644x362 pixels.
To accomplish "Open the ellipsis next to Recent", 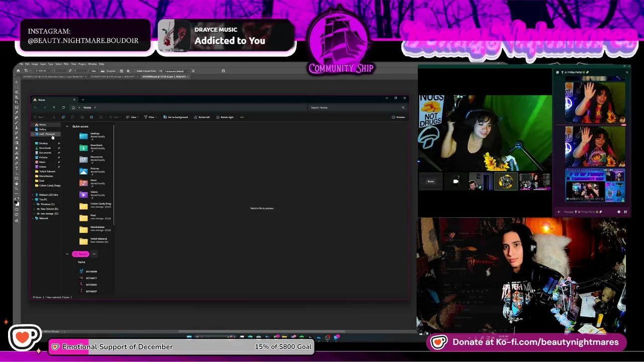I will coord(94,254).
